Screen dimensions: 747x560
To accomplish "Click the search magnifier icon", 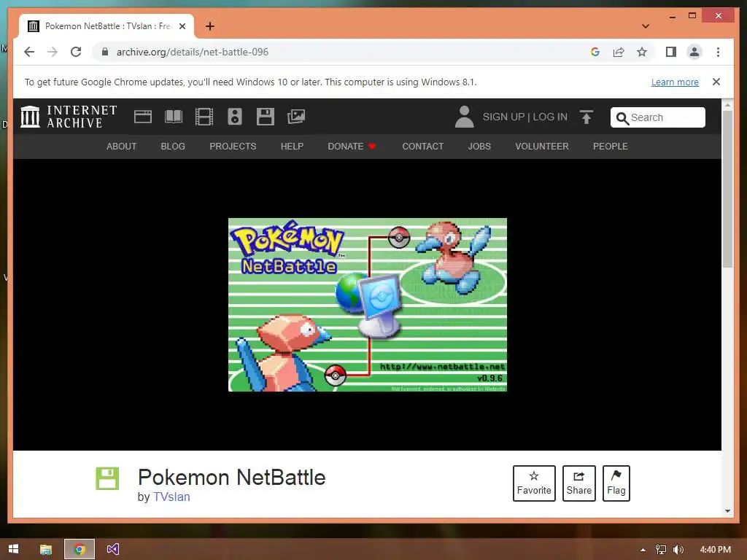I will coord(622,117).
